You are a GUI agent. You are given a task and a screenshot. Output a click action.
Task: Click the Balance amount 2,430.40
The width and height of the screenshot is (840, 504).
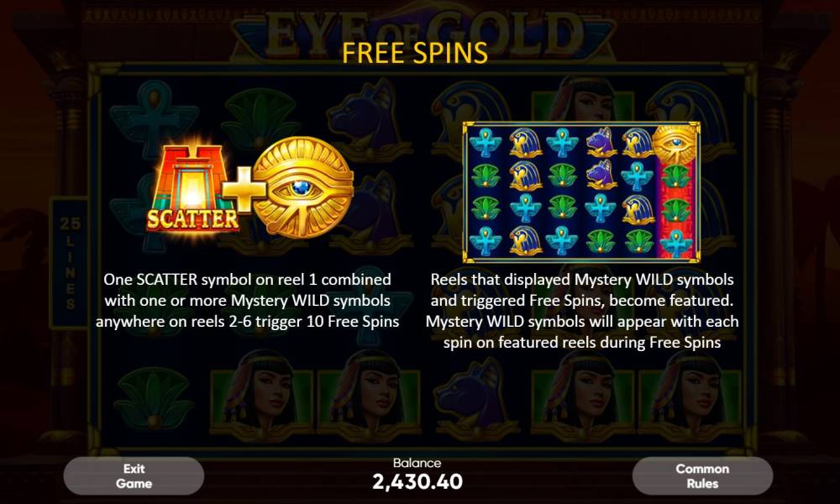pyautogui.click(x=417, y=481)
